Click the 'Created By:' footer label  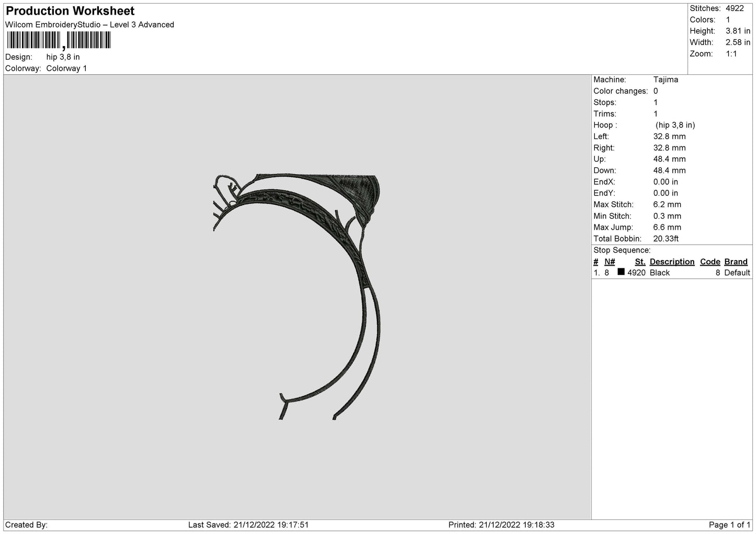(26, 525)
